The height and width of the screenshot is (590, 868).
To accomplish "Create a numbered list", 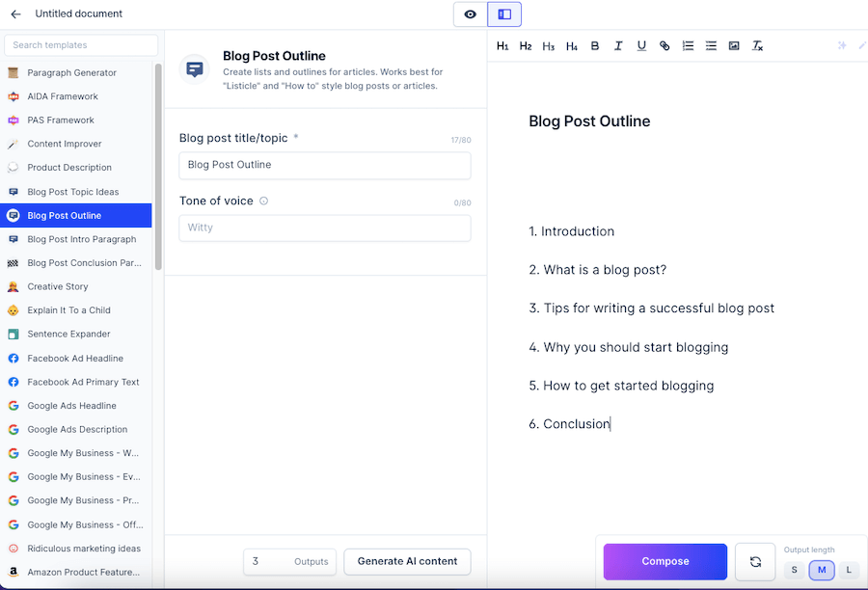I will coord(688,46).
